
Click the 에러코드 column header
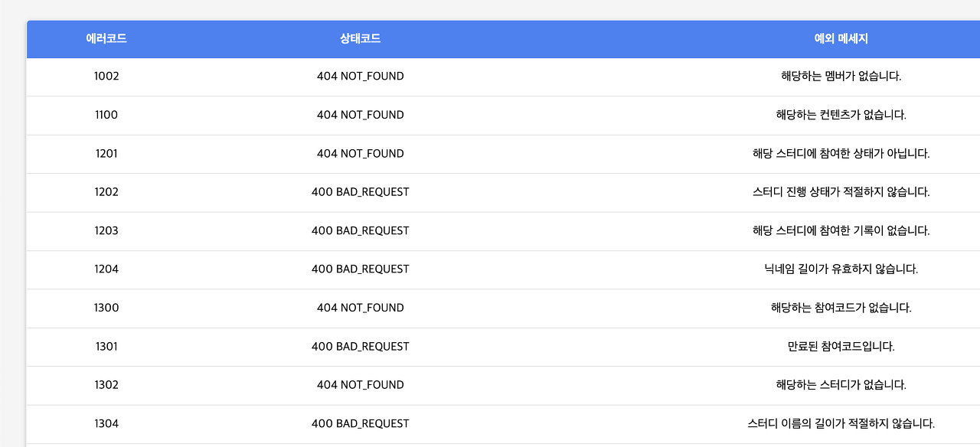pyautogui.click(x=106, y=39)
